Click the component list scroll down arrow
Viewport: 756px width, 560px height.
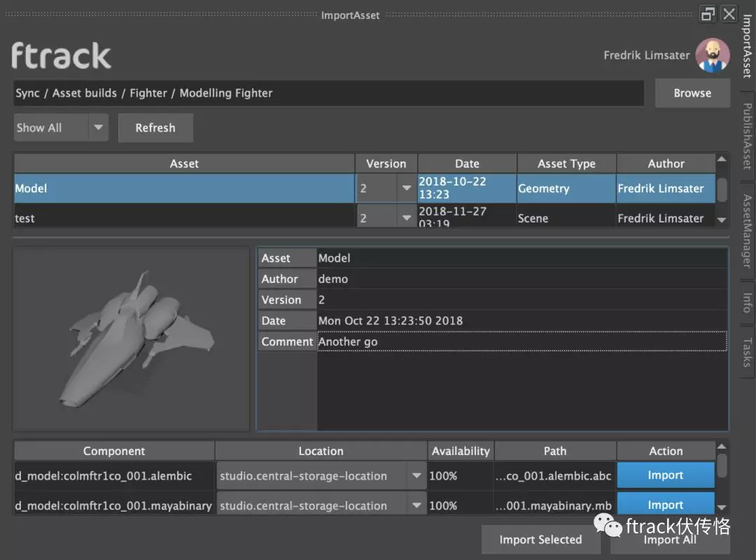tap(722, 507)
